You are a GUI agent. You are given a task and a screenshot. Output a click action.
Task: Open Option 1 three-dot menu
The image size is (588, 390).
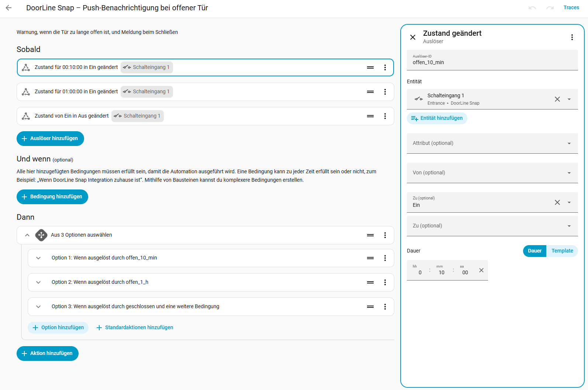point(385,258)
